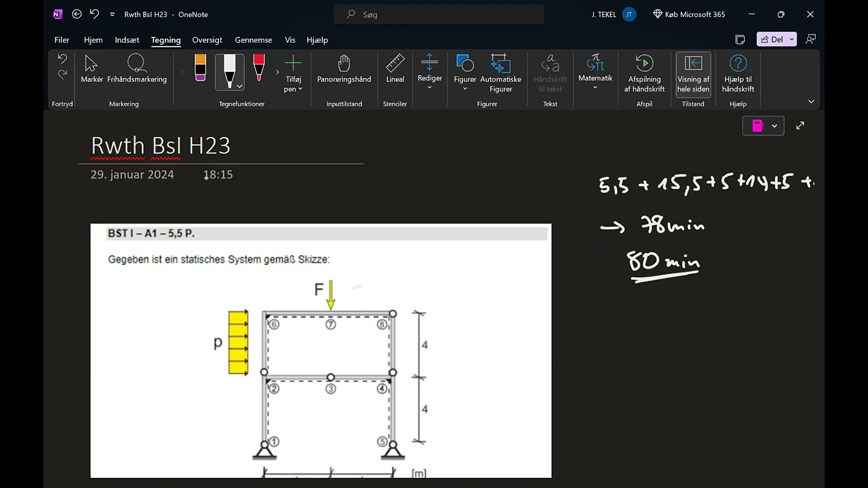Image resolution: width=868 pixels, height=488 pixels.
Task: Open the Gennemse tab
Action: point(253,40)
